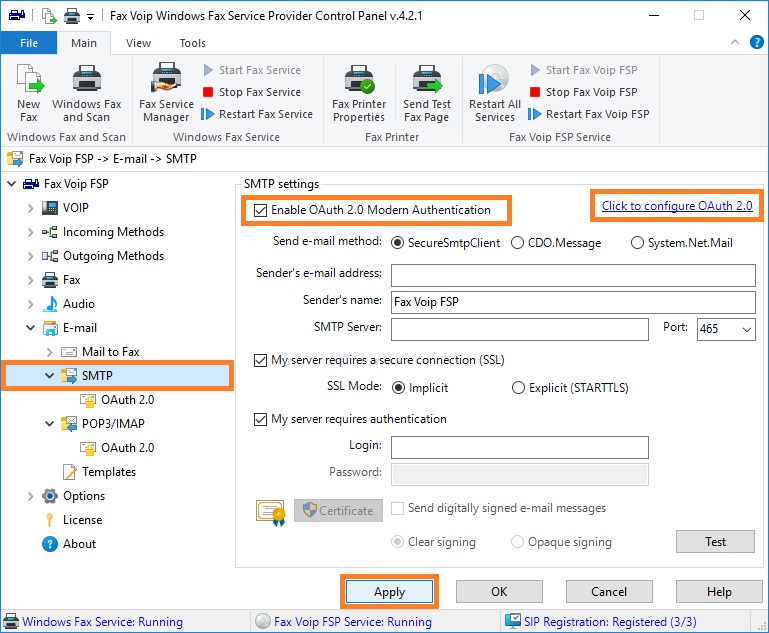Image resolution: width=769 pixels, height=633 pixels.
Task: Collapse the Fax Voip FSP root node
Action: click(11, 184)
